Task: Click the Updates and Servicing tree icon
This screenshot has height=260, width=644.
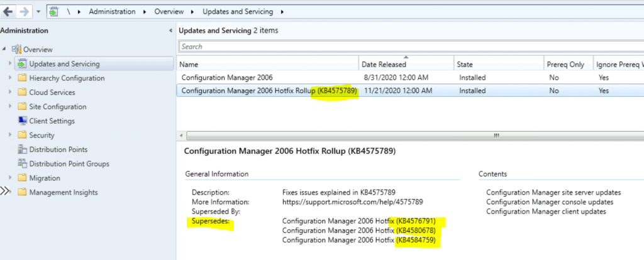Action: 22,63
